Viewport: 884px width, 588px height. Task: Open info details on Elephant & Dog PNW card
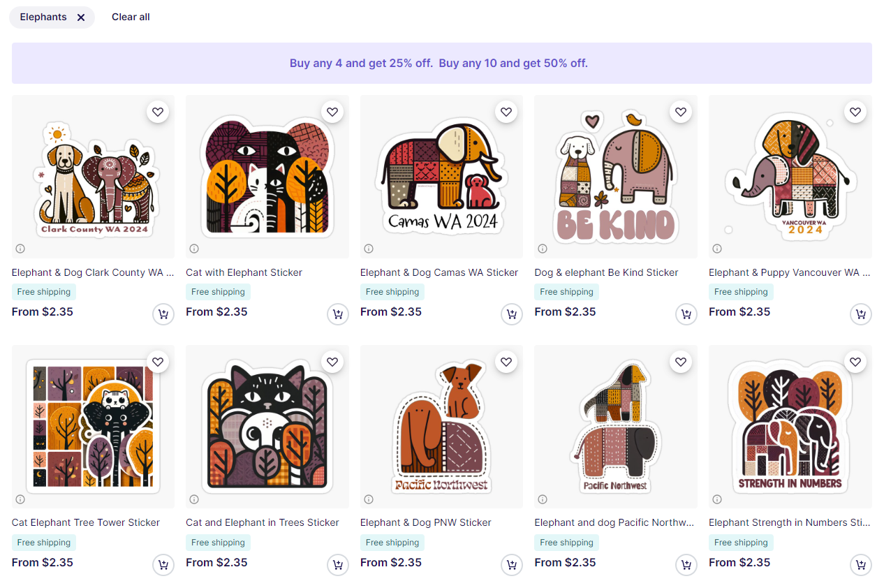pos(369,499)
